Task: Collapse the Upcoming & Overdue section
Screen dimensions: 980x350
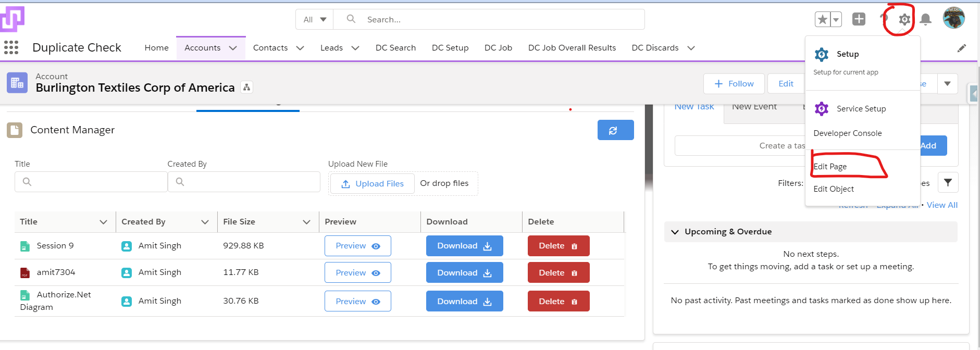Action: pyautogui.click(x=675, y=232)
